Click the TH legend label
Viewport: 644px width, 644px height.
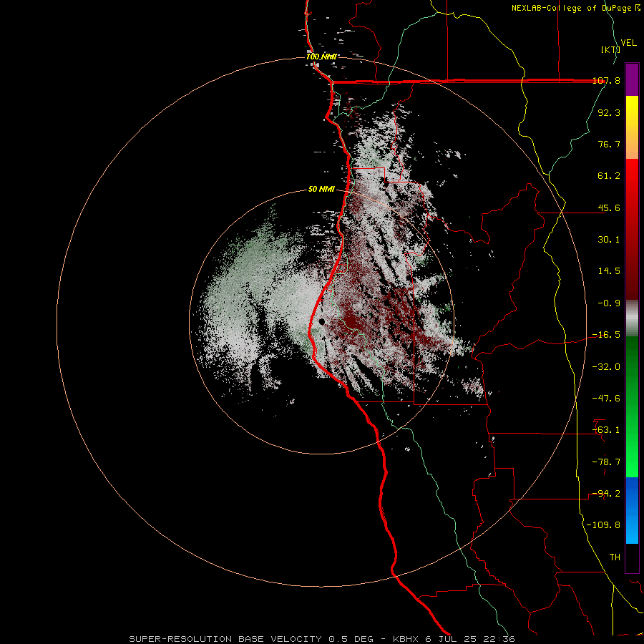[x=615, y=557]
